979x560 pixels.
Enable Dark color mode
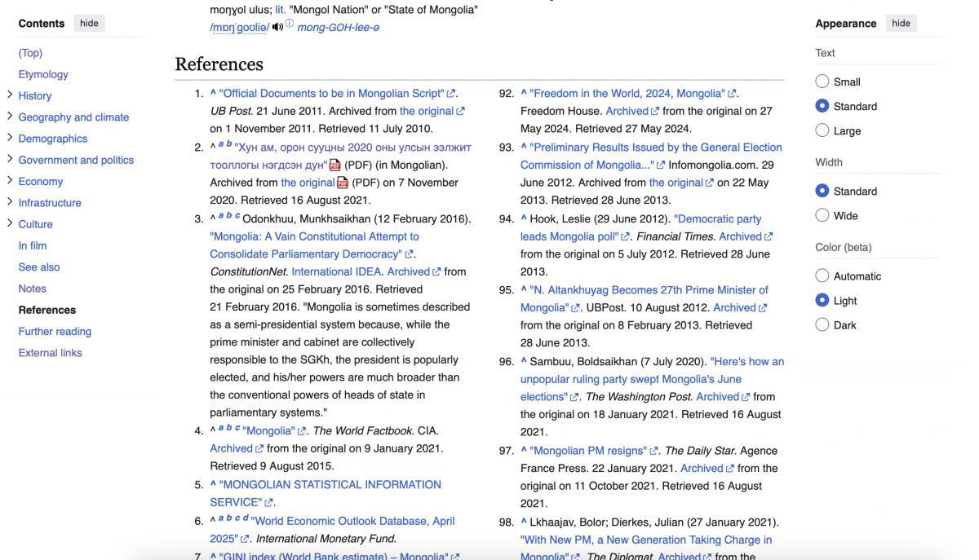822,325
